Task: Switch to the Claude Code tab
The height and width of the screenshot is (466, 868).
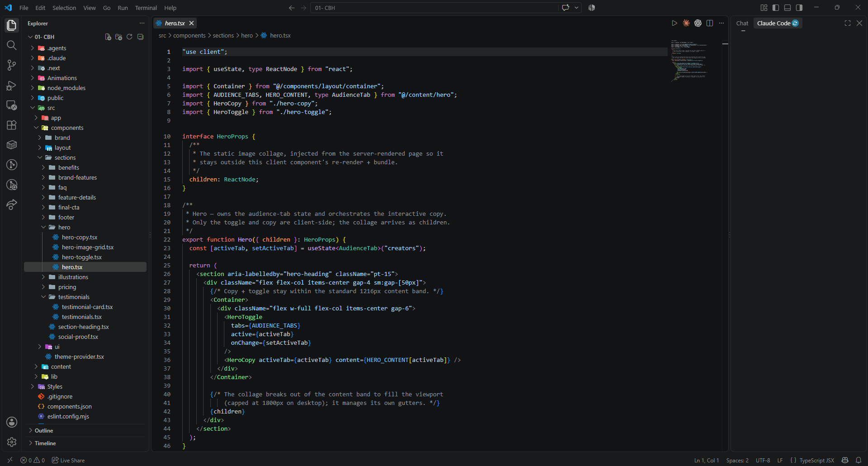Action: click(778, 23)
